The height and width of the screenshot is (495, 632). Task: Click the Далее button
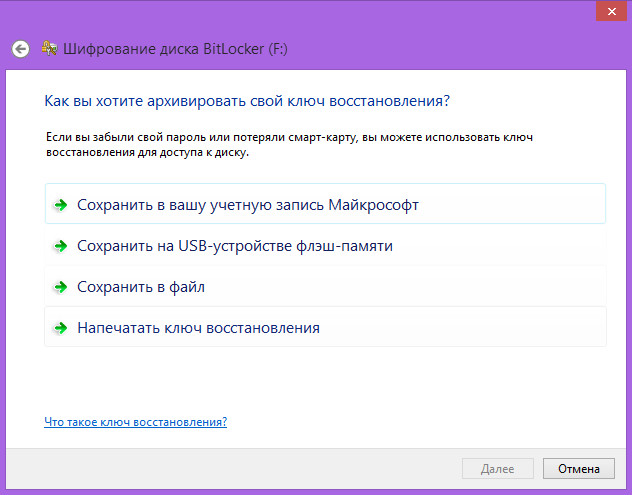[498, 468]
